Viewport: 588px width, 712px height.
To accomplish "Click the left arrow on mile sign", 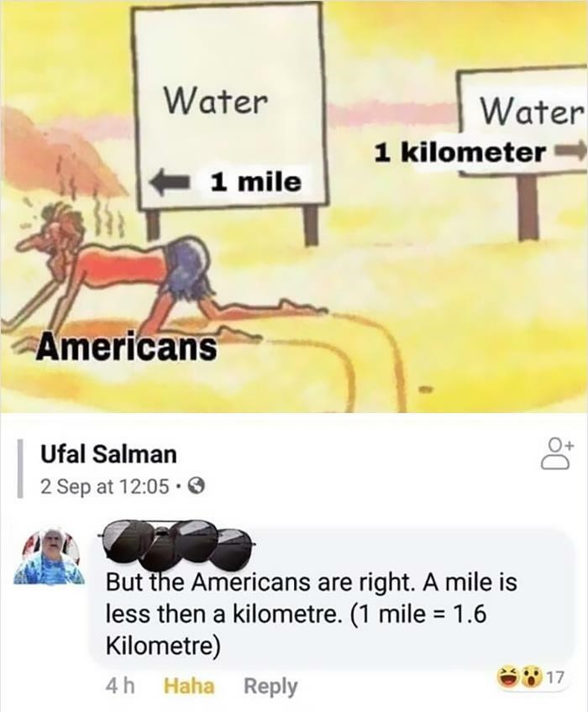I will coord(170,181).
